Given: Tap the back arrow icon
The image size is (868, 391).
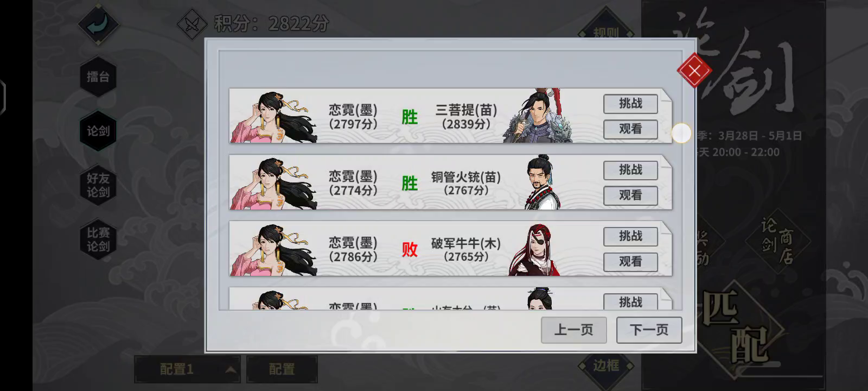Looking at the screenshot, I should point(98,24).
